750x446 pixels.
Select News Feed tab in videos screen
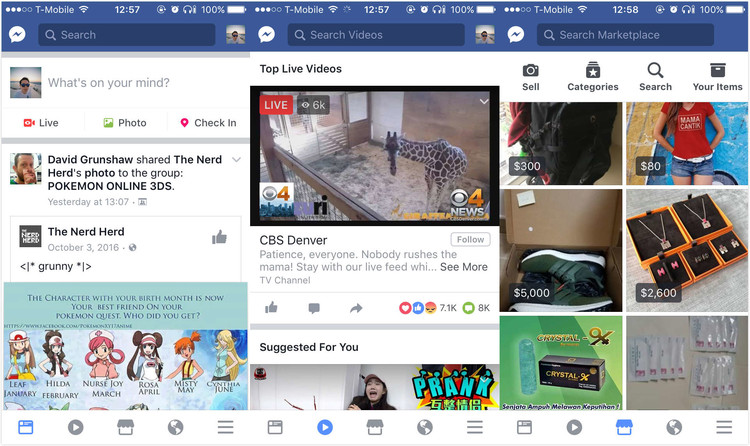click(x=275, y=427)
